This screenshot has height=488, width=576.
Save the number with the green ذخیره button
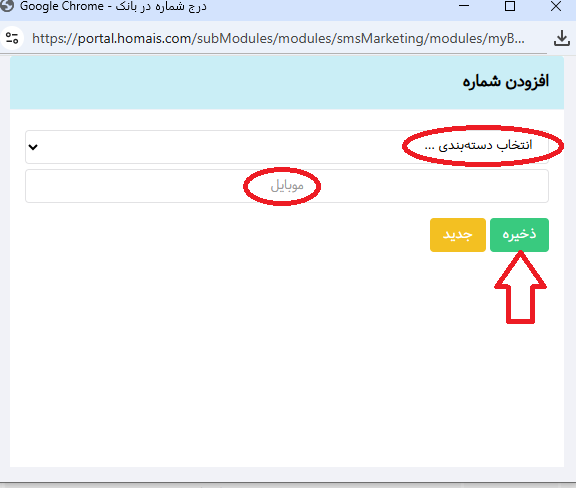(519, 235)
